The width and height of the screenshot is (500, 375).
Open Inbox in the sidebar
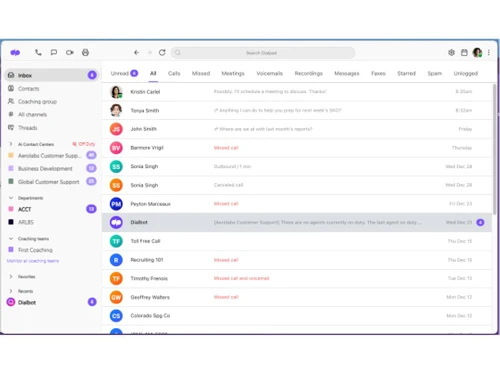click(x=52, y=75)
